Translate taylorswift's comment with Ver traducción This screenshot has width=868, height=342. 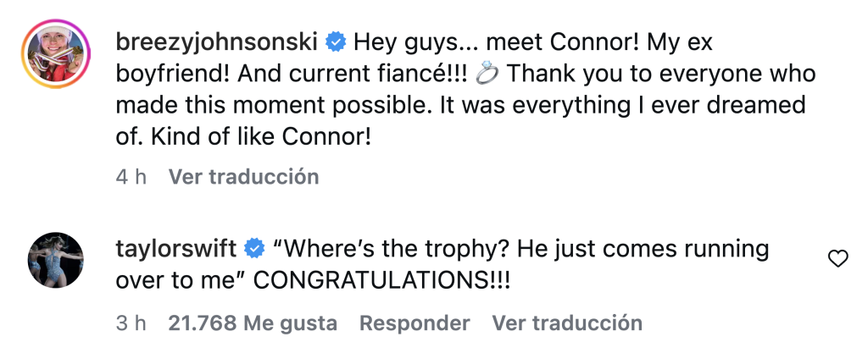coord(567,323)
